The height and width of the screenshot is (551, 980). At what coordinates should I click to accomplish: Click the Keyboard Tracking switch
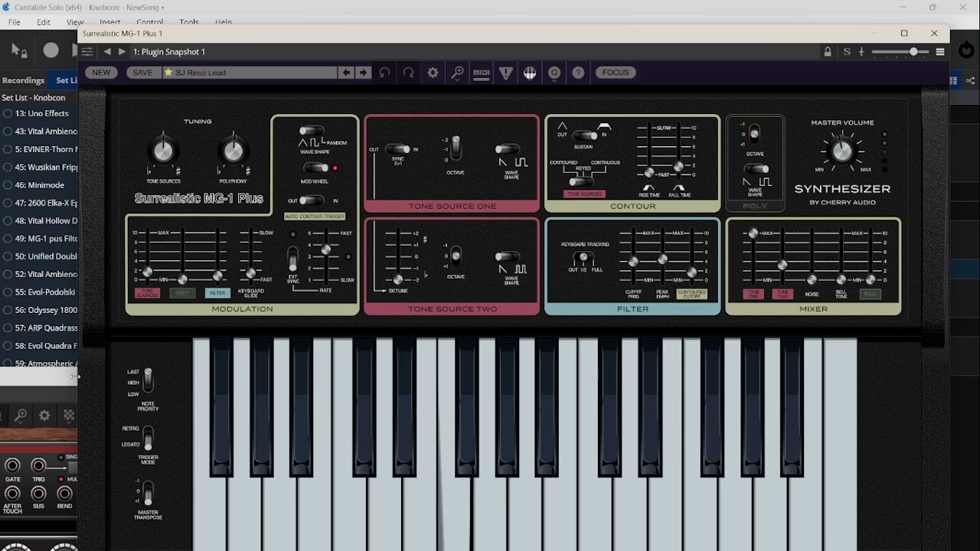[x=583, y=258]
